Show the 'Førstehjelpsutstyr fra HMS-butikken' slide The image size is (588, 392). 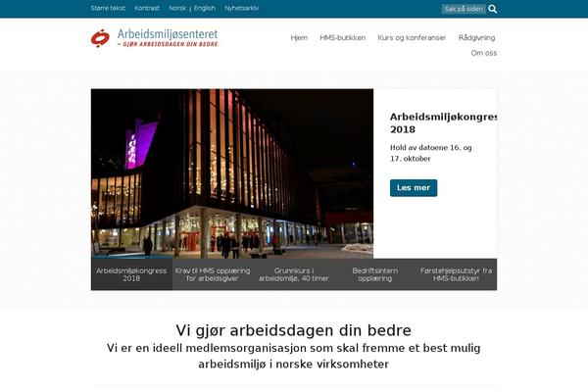click(456, 274)
